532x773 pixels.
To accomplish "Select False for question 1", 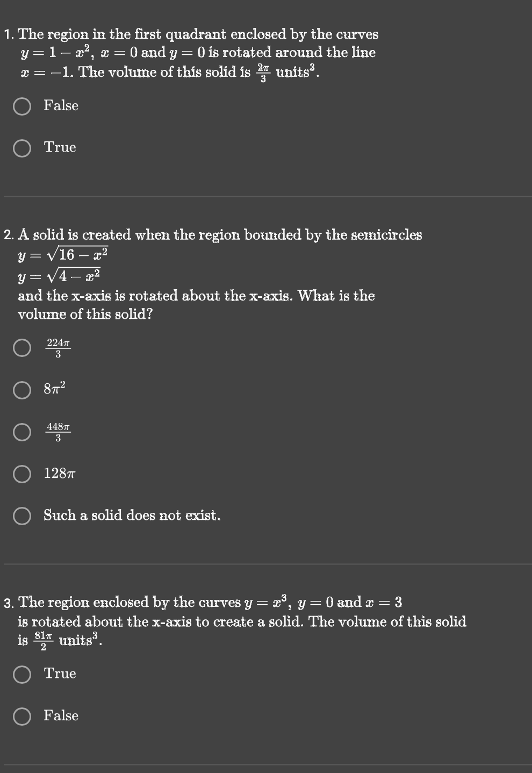I will point(22,106).
